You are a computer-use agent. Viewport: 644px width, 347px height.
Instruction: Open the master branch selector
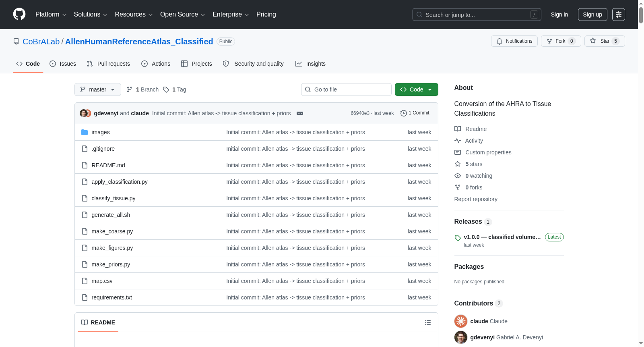(x=98, y=89)
